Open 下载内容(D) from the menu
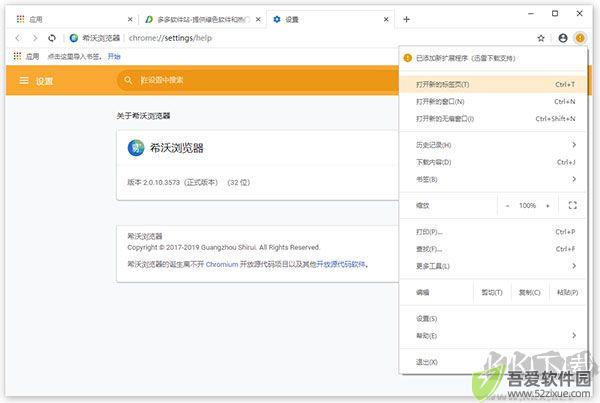 (x=492, y=162)
